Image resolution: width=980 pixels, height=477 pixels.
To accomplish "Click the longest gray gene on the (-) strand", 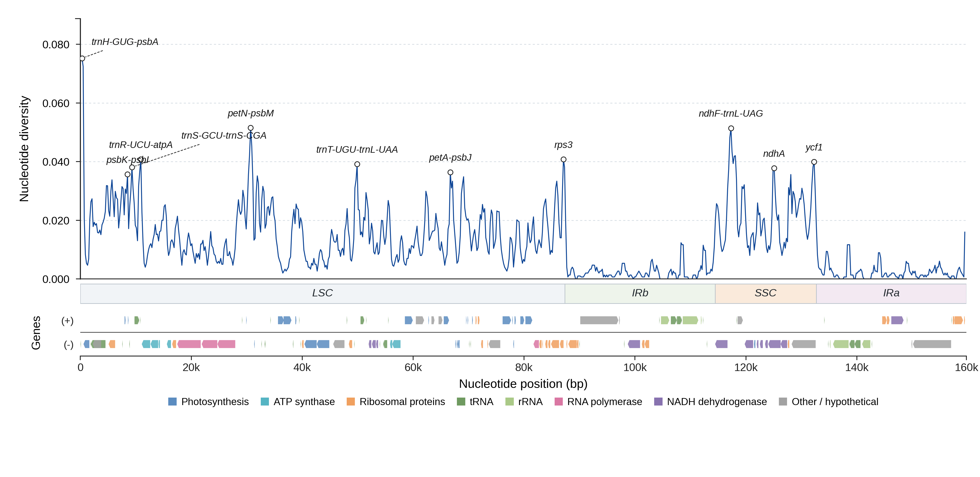I will 932,344.
